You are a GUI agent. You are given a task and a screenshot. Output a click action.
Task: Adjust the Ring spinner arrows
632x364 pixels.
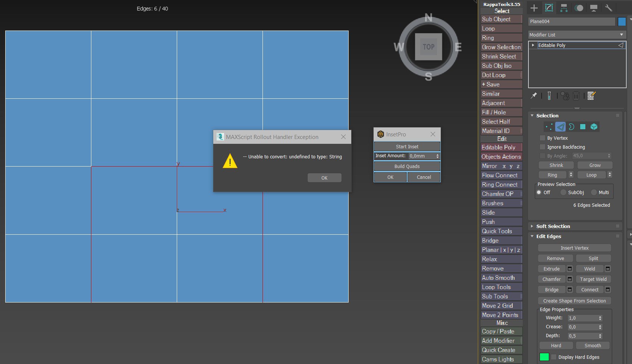tap(571, 175)
